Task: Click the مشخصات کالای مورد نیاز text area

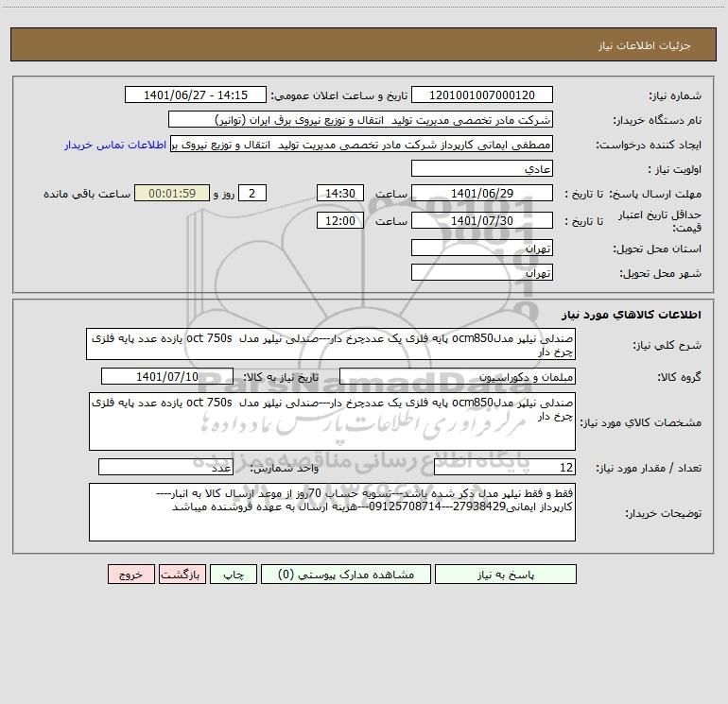Action: click(x=332, y=421)
